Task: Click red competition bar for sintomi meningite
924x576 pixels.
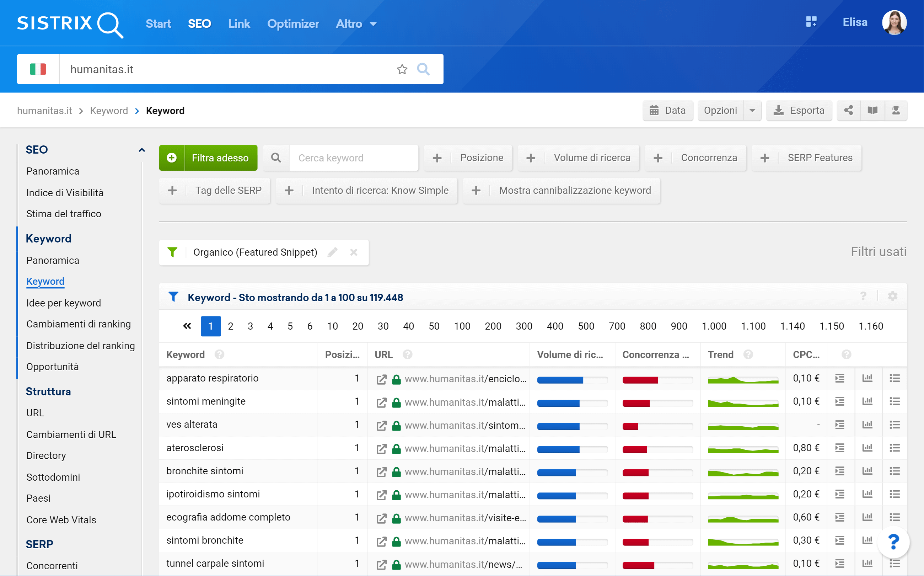Action: [x=657, y=403]
